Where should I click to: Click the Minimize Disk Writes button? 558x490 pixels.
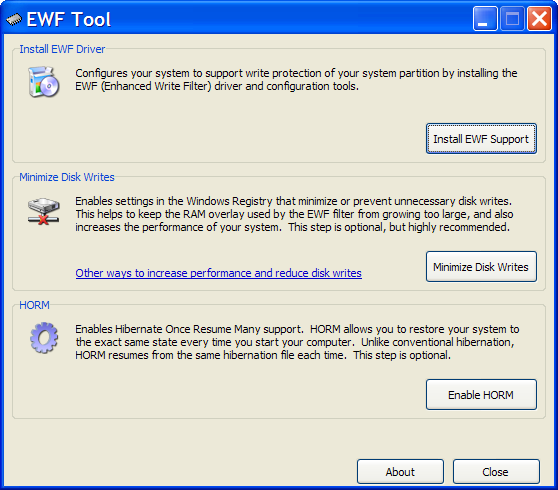coord(481,267)
